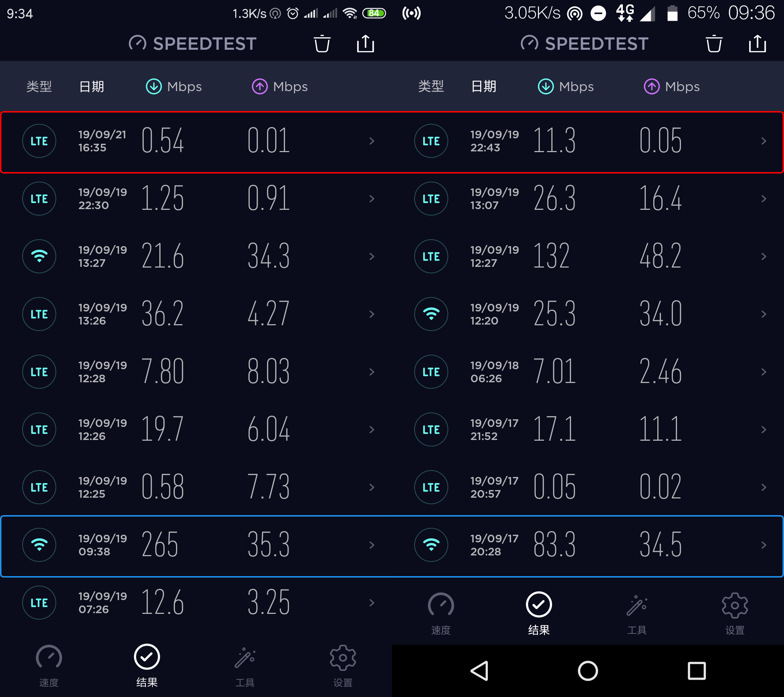
Task: Click upload value 8.03 in left list
Action: coord(269,371)
